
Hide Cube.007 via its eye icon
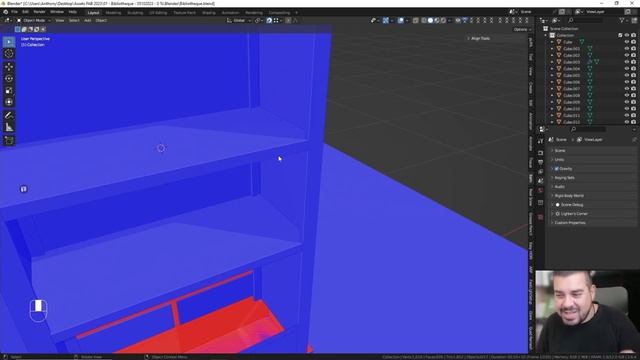pos(627,89)
